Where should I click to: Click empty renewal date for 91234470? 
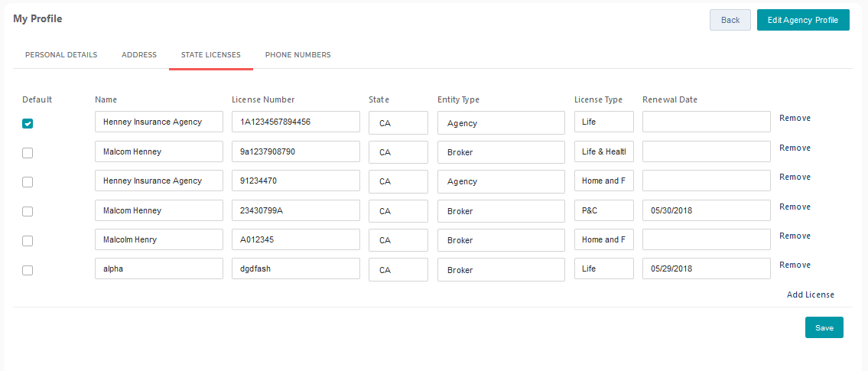tap(707, 181)
